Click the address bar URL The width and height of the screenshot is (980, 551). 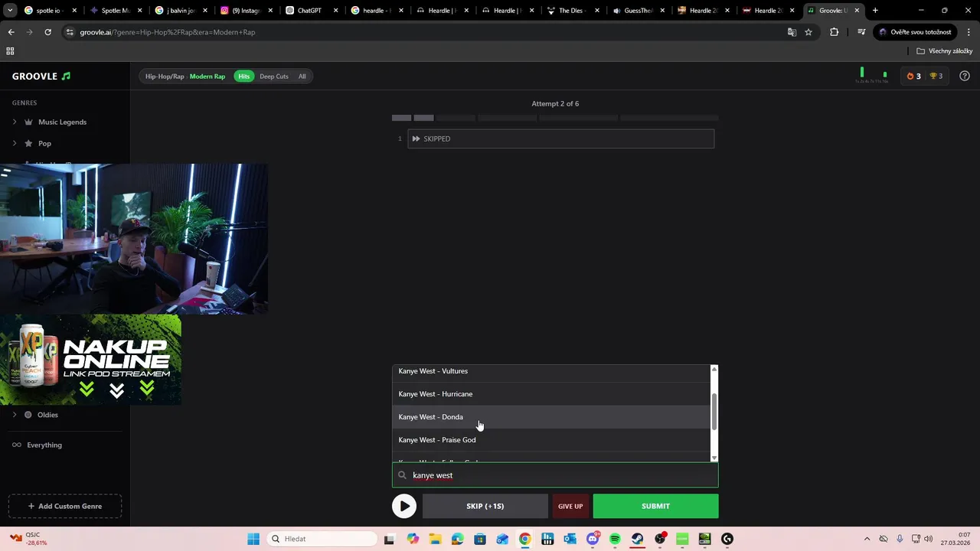168,32
